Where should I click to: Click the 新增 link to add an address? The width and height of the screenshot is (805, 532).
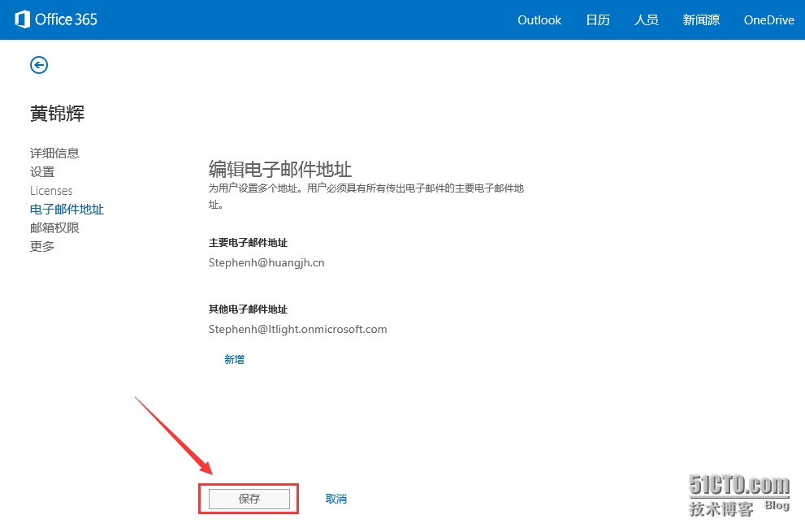[234, 359]
